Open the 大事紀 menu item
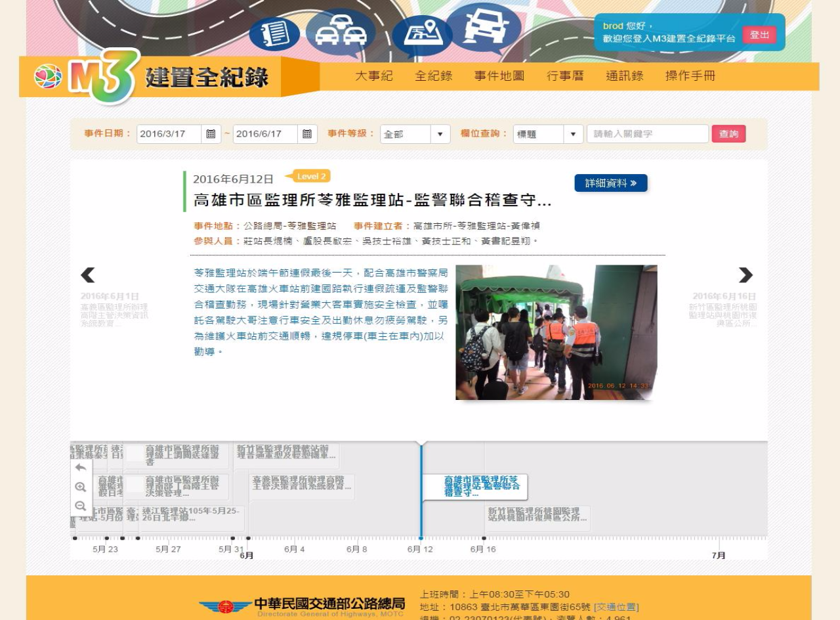 coord(374,76)
